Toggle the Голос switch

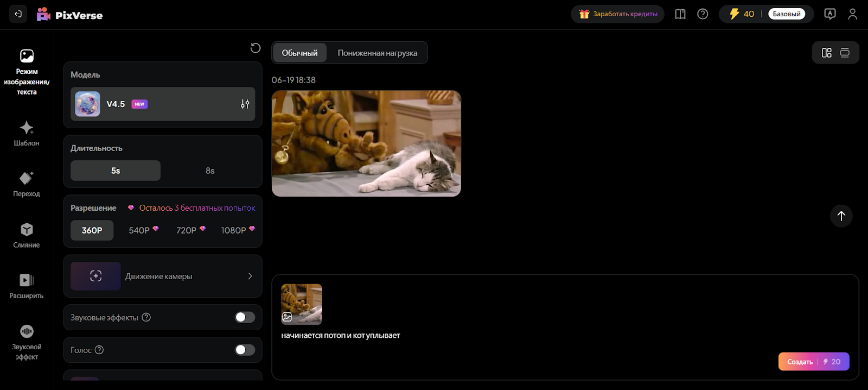[245, 350]
